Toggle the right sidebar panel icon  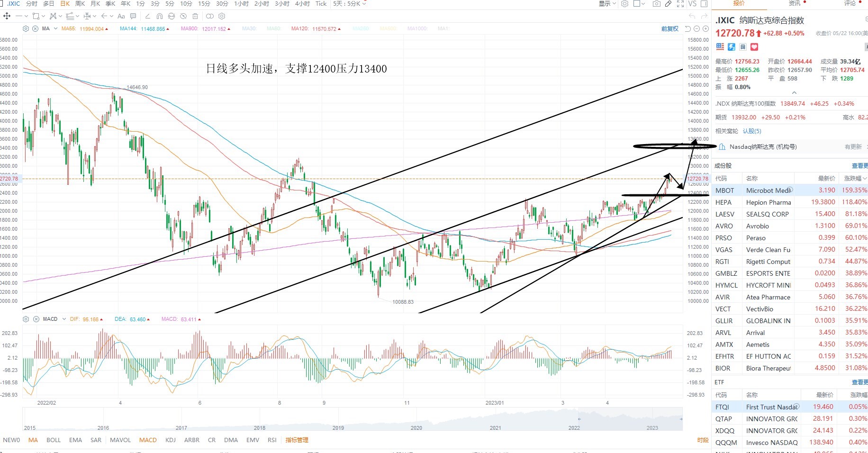[x=704, y=4]
